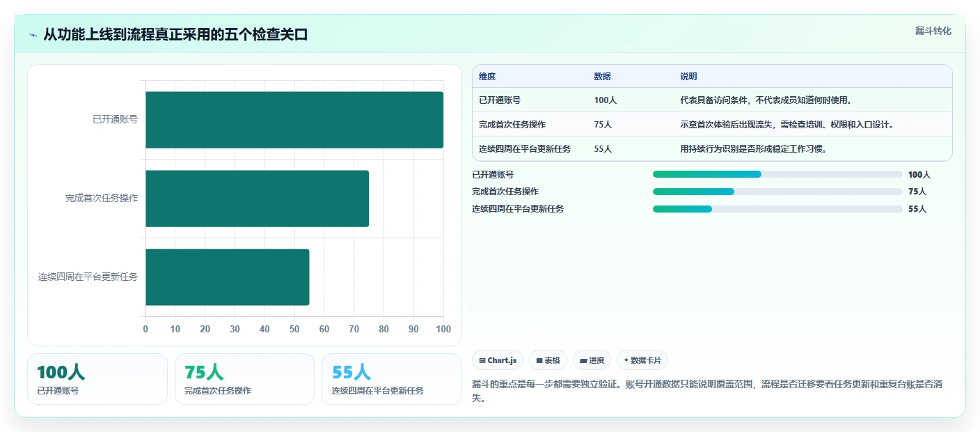Viewport: 980px width, 432px height.
Task: Click the x-axis tick label 50
Action: tap(294, 329)
